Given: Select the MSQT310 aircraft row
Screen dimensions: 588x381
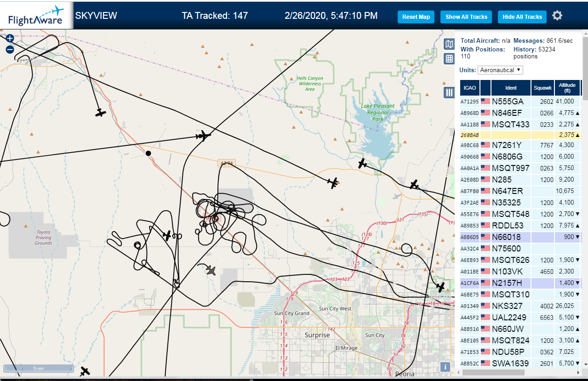Looking at the screenshot, I should point(520,294).
